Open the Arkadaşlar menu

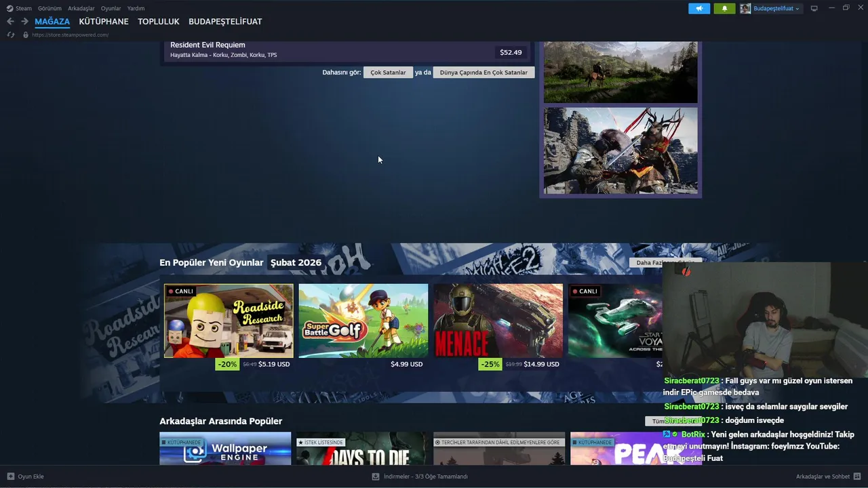[x=81, y=8]
